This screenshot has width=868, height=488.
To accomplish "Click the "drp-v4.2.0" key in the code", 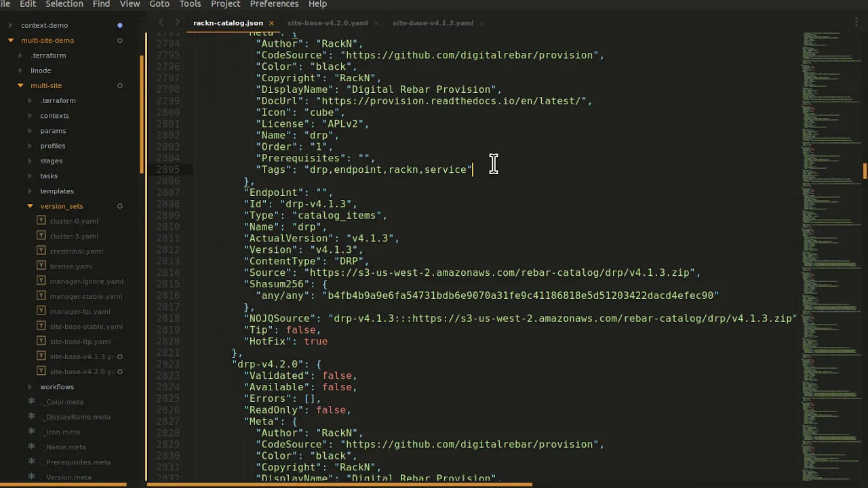I will click(x=268, y=364).
